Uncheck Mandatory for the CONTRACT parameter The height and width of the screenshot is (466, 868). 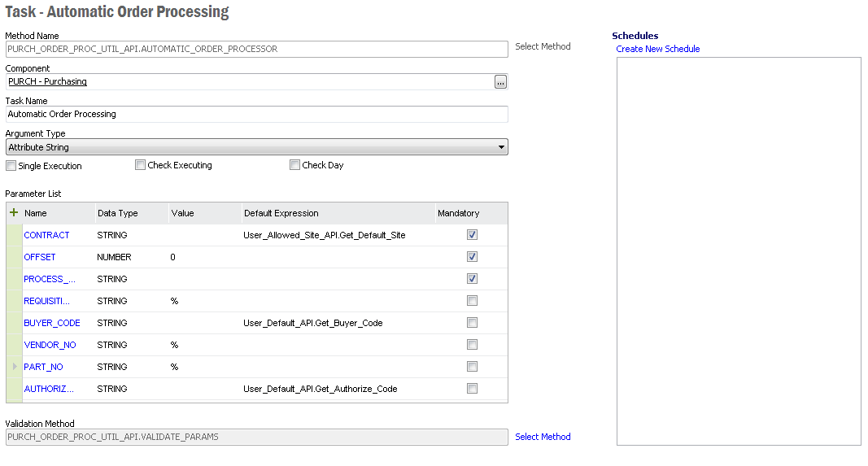click(x=472, y=235)
